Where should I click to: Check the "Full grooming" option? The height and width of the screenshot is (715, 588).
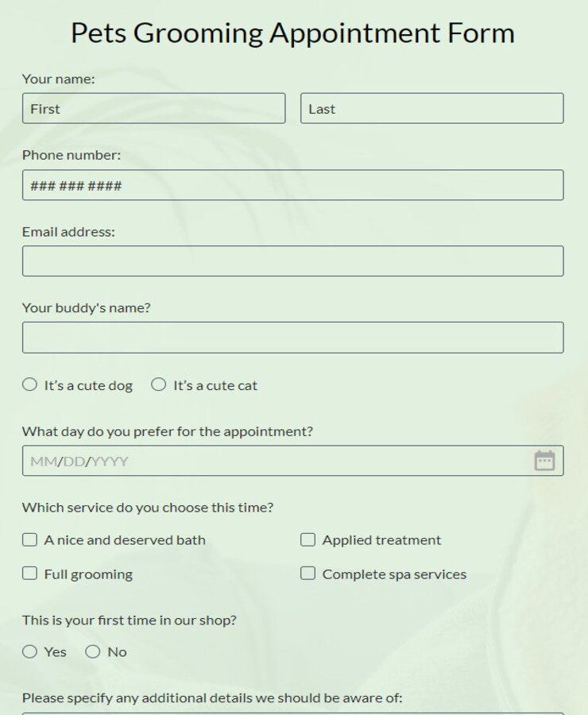(29, 573)
